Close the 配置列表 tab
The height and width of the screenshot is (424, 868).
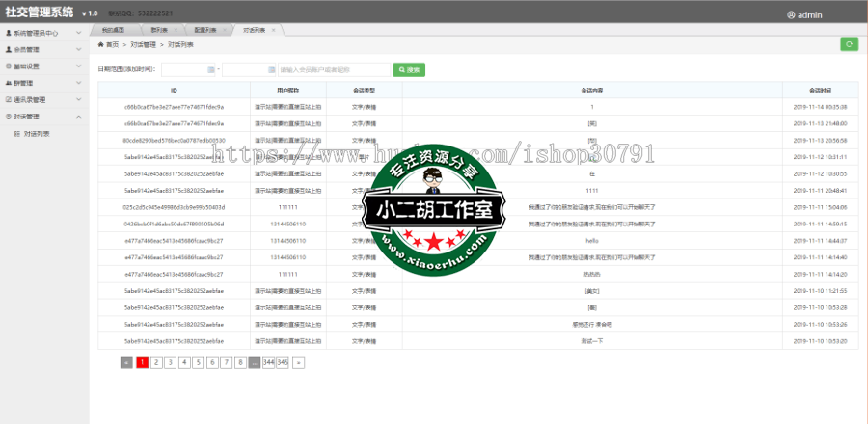(x=225, y=30)
